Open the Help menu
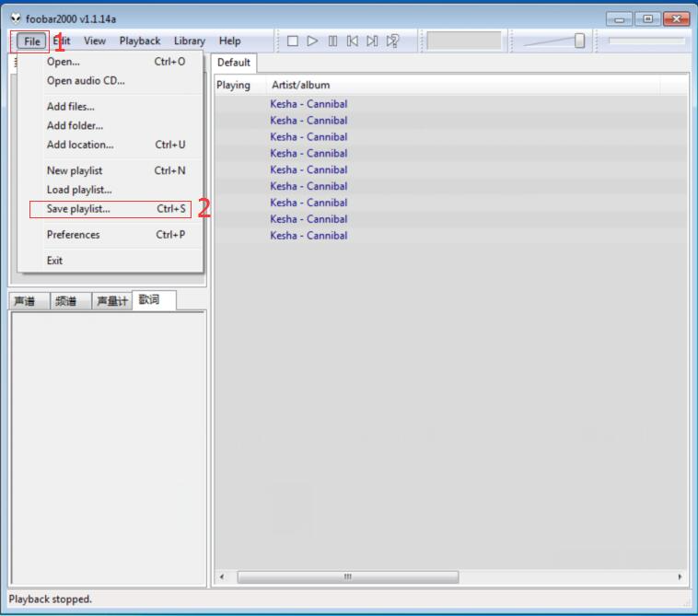This screenshot has height=616, width=698. point(229,41)
